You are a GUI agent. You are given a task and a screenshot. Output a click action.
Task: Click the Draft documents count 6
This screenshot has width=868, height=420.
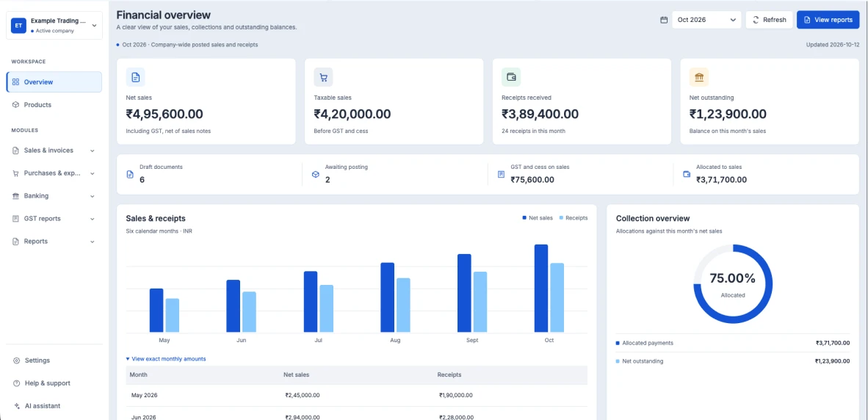coord(142,179)
